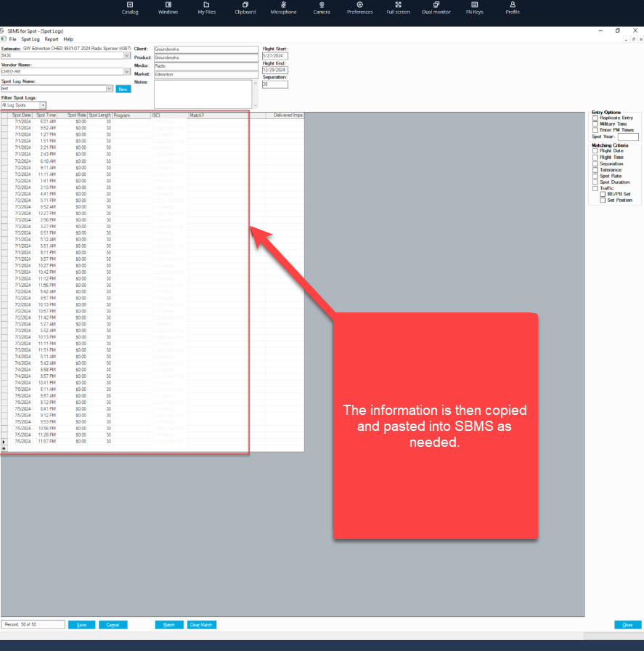Open the Filter Spot Logs dropdown
This screenshot has width=644, height=651.
43,105
